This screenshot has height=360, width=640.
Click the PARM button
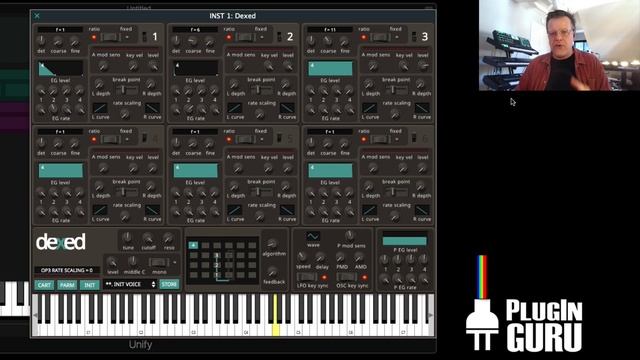(x=67, y=285)
